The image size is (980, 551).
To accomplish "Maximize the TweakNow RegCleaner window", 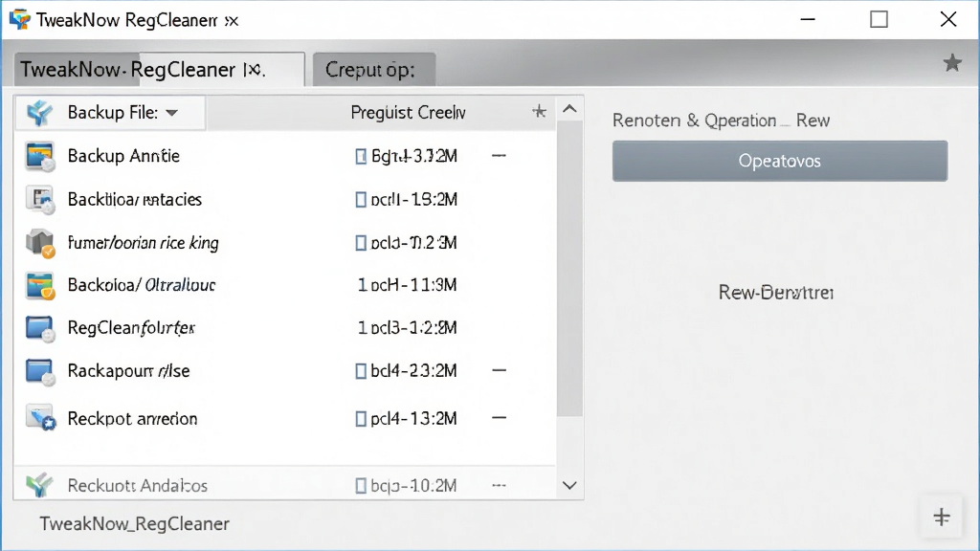I will pos(879,19).
